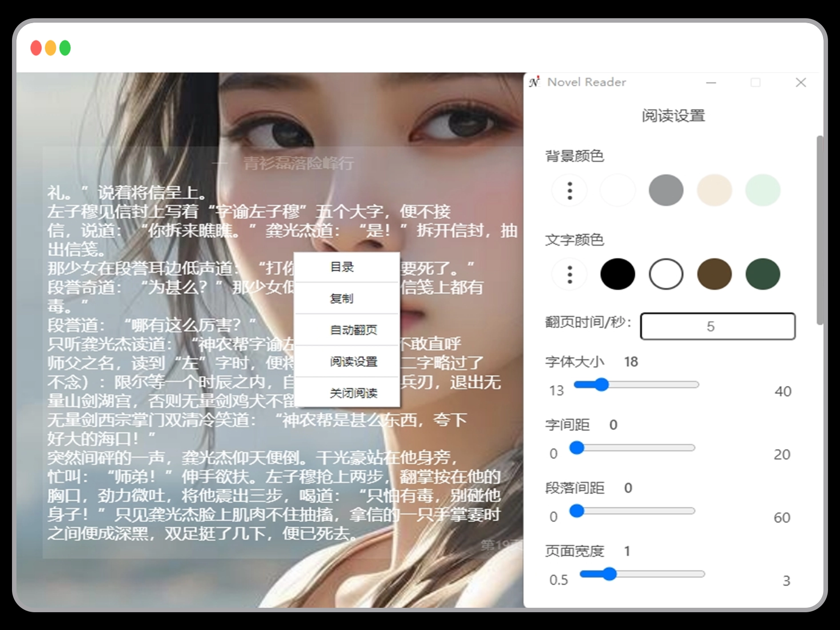
Task: Focus the 翻页时间/秒 input field
Action: (717, 326)
